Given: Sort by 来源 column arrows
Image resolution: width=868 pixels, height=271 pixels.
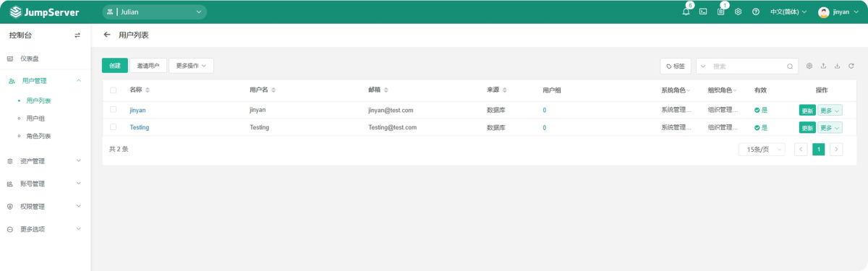Looking at the screenshot, I should tap(504, 90).
